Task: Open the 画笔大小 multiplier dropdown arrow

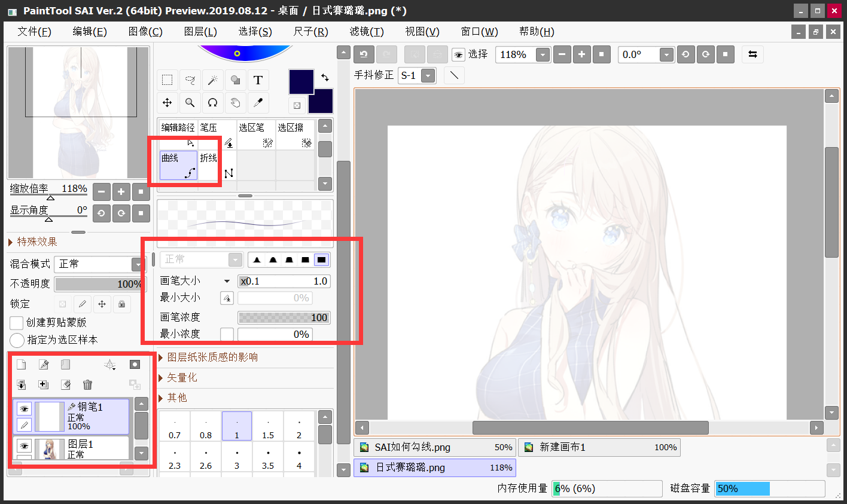Action: point(227,281)
